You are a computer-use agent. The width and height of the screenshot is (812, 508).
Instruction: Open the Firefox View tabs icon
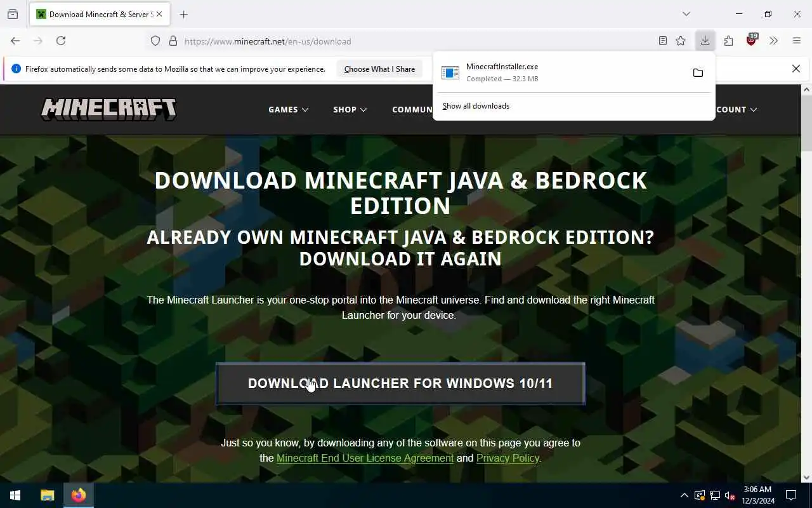click(13, 14)
